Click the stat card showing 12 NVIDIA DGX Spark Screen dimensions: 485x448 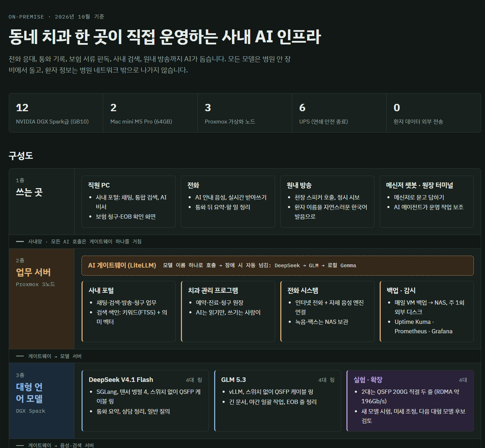56,113
